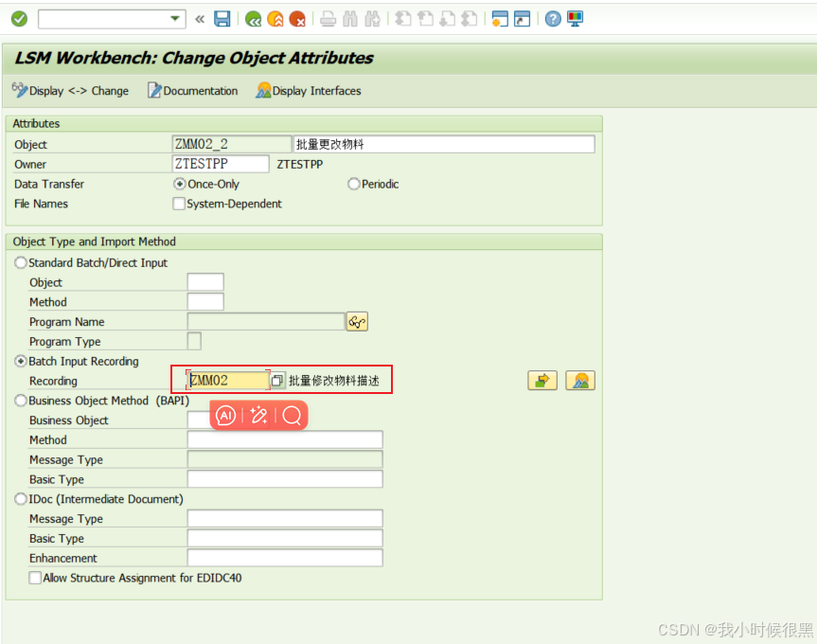Click the Owner field ZTESTPP
This screenshot has width=817, height=644.
coord(221,164)
